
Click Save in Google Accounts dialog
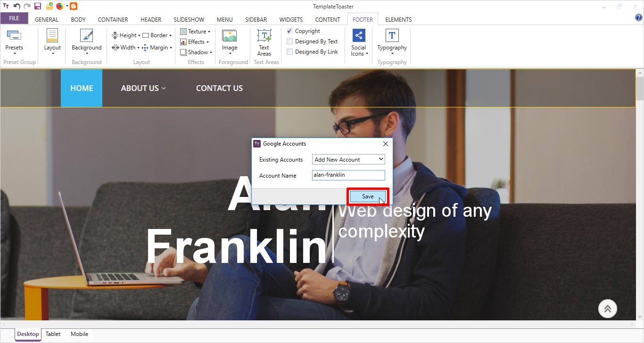pyautogui.click(x=368, y=196)
